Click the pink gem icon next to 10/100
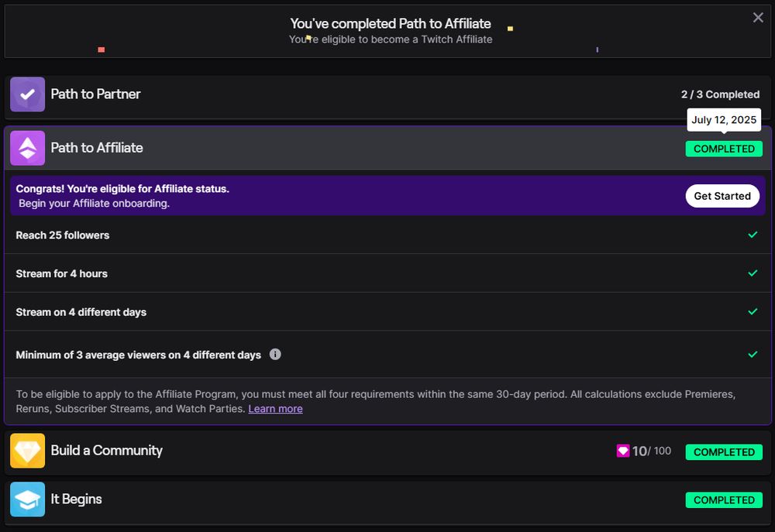This screenshot has height=532, width=775. coord(623,451)
